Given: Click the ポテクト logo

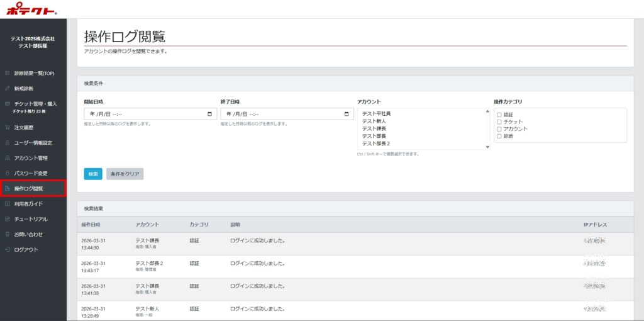Looking at the screenshot, I should (31, 8).
